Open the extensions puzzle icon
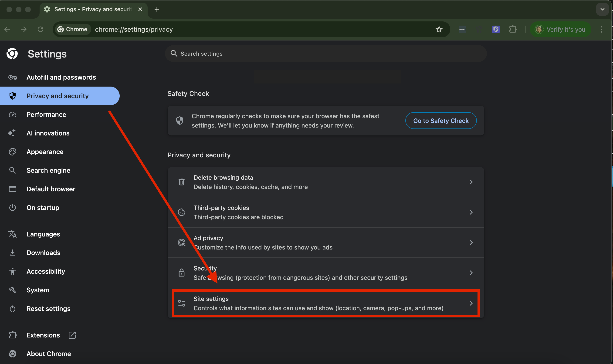 point(513,29)
